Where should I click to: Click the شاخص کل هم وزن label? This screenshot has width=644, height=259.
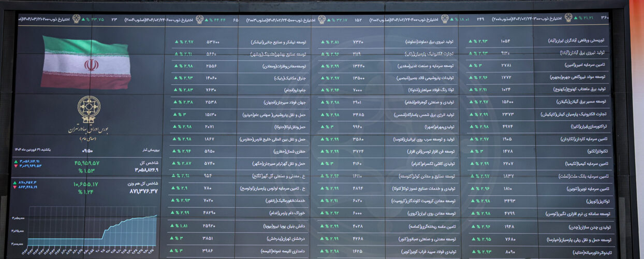click(x=144, y=184)
